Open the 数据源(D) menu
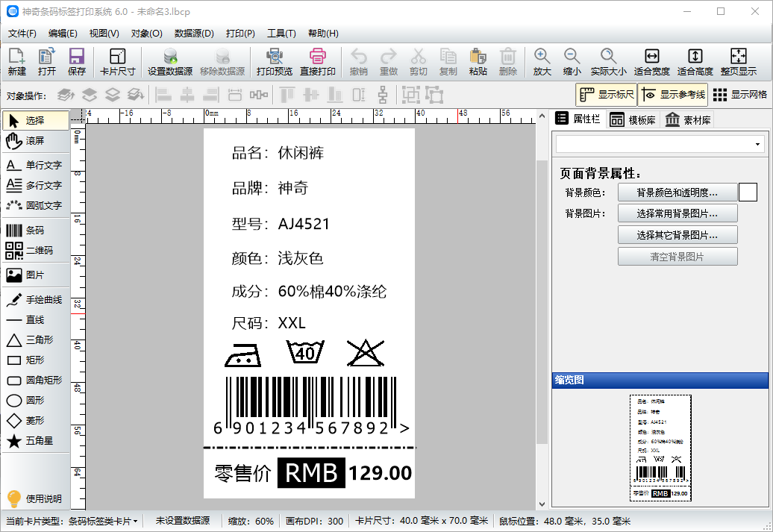This screenshot has height=532, width=773. click(x=194, y=34)
